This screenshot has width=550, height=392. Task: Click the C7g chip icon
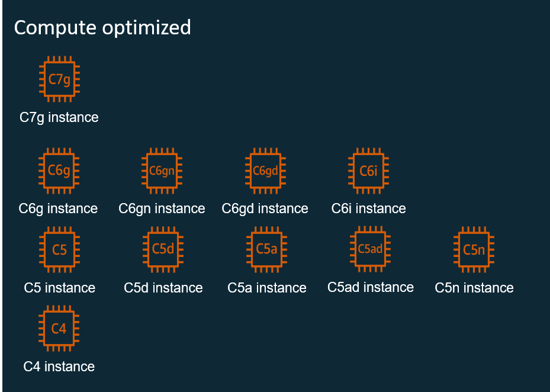click(59, 79)
